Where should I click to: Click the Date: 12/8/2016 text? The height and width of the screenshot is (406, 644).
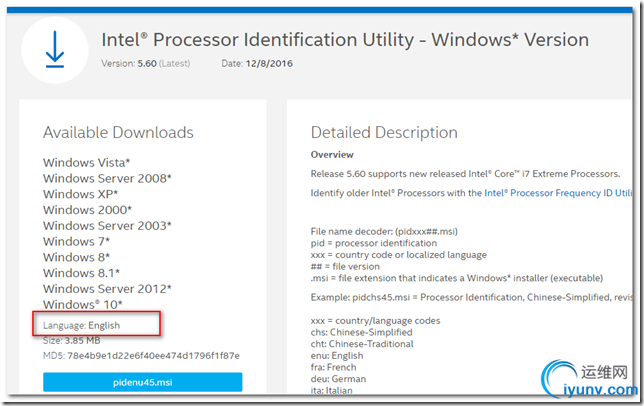[x=257, y=64]
